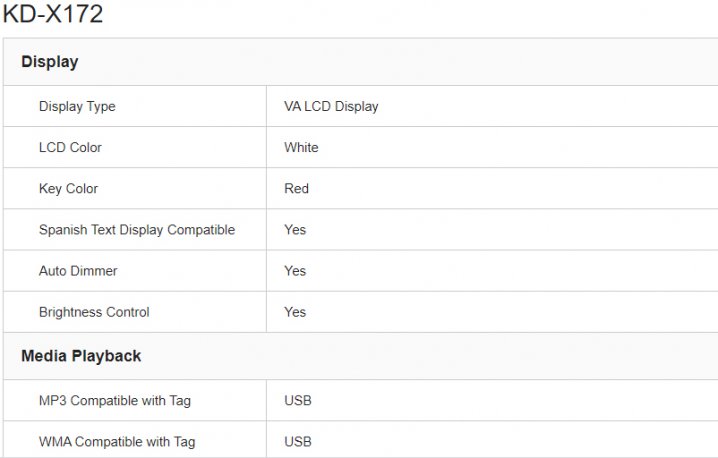Viewport: 718px width, 458px height.
Task: Select the Spanish Text Display Compatible label
Action: pyautogui.click(x=137, y=229)
